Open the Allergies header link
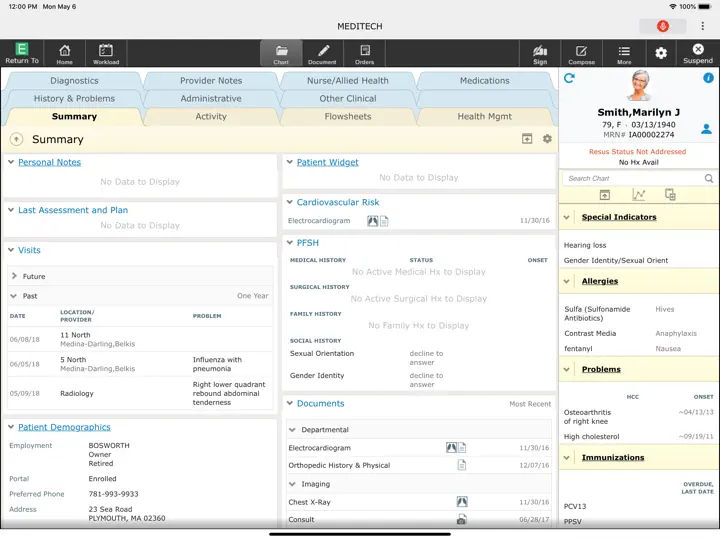Image resolution: width=720 pixels, height=540 pixels. [x=600, y=281]
